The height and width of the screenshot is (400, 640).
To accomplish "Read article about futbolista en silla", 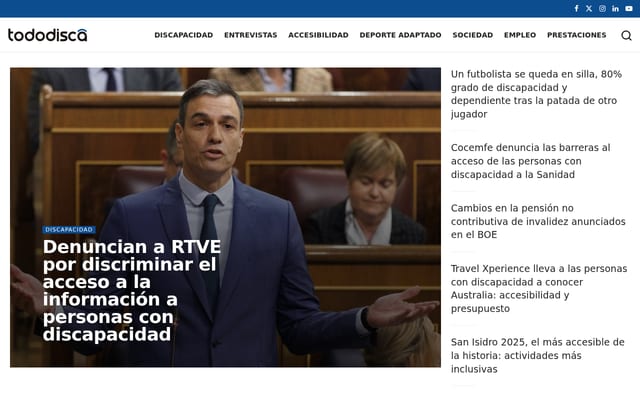I will click(536, 94).
